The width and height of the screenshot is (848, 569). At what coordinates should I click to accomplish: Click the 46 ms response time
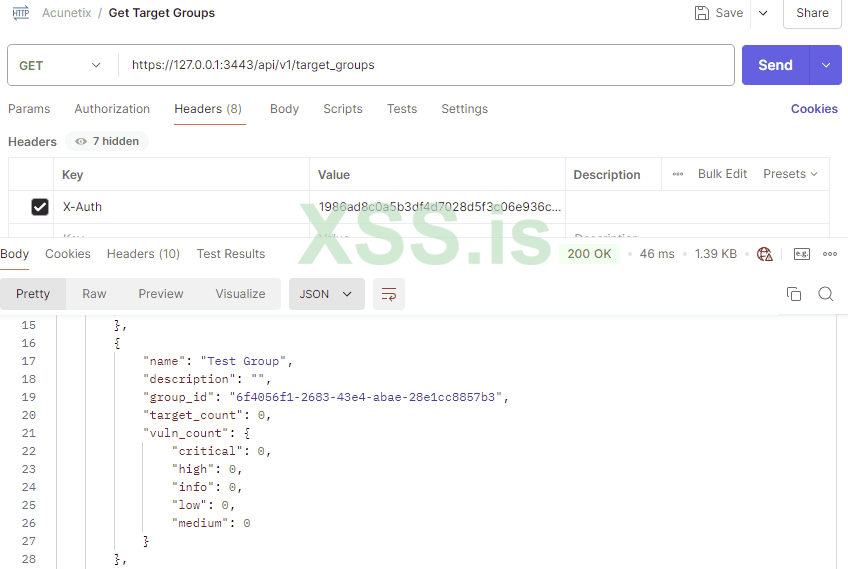(x=657, y=254)
